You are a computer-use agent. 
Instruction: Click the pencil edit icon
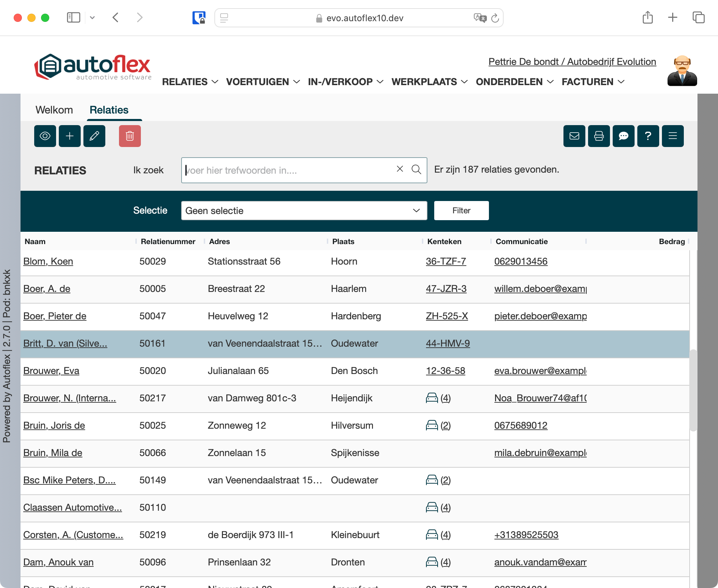[94, 136]
